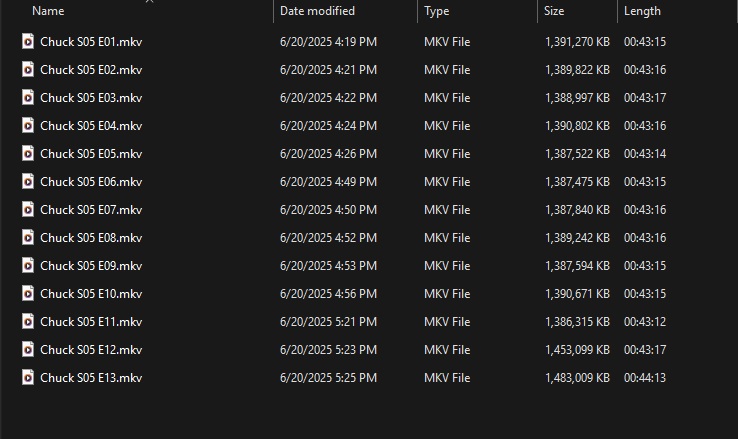Click the Type column header
Screen dimensions: 738x439
coord(437,11)
